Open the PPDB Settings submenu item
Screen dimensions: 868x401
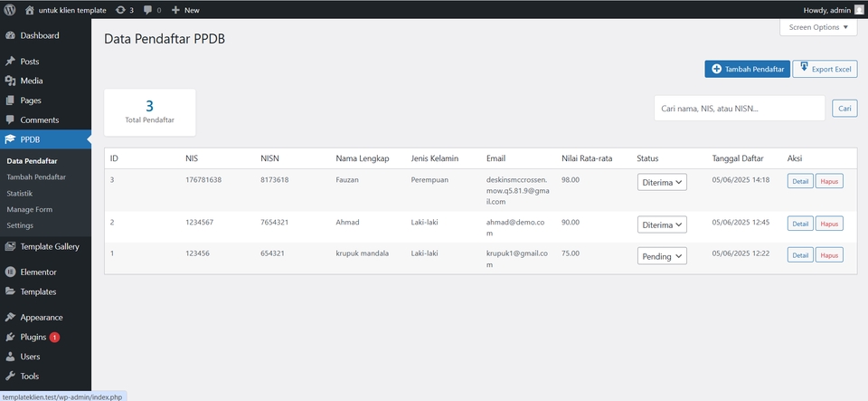coord(20,225)
